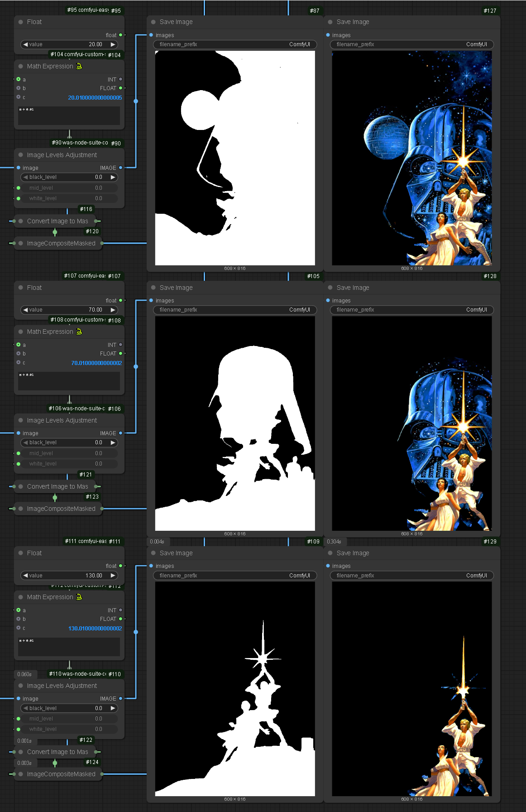The image size is (526, 812).
Task: Collapse Save Image node #87 using its title dot
Action: point(153,22)
